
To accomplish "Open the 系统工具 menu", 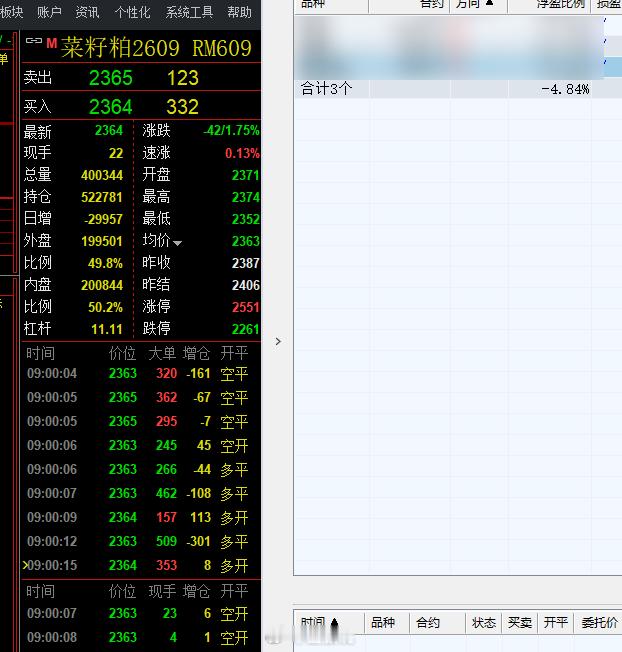I will 189,12.
